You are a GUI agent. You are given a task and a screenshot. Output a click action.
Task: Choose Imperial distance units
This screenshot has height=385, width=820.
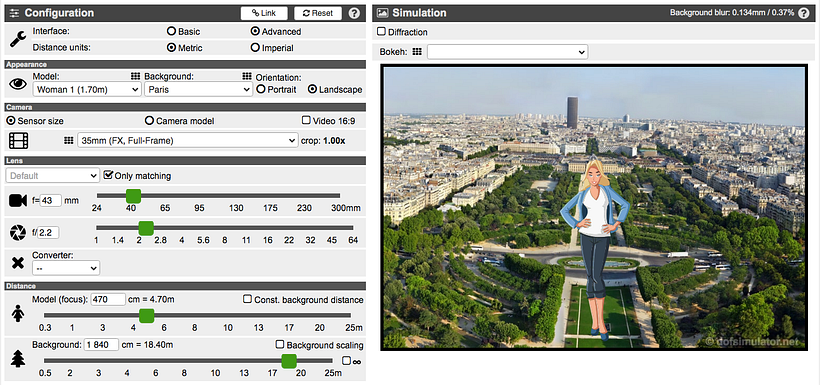pyautogui.click(x=255, y=48)
